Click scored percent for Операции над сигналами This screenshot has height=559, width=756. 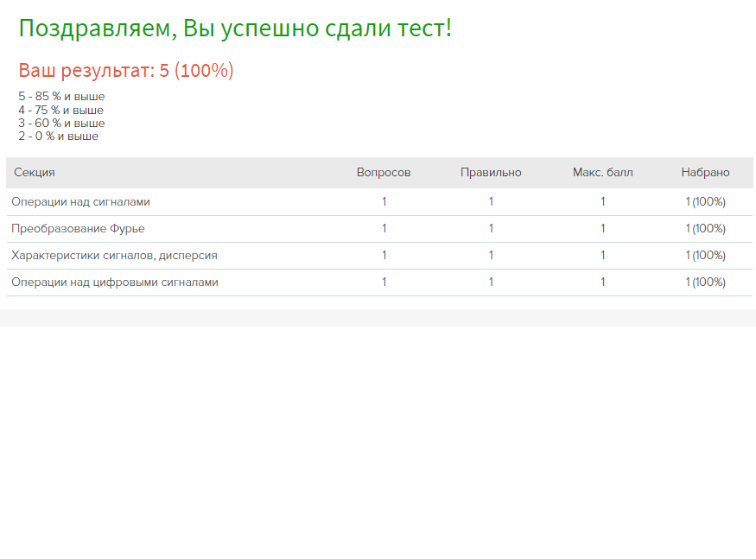coord(705,201)
